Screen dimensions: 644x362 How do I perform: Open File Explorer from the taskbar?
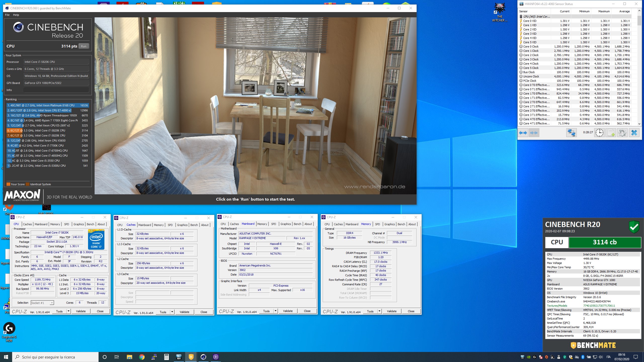coord(129,357)
